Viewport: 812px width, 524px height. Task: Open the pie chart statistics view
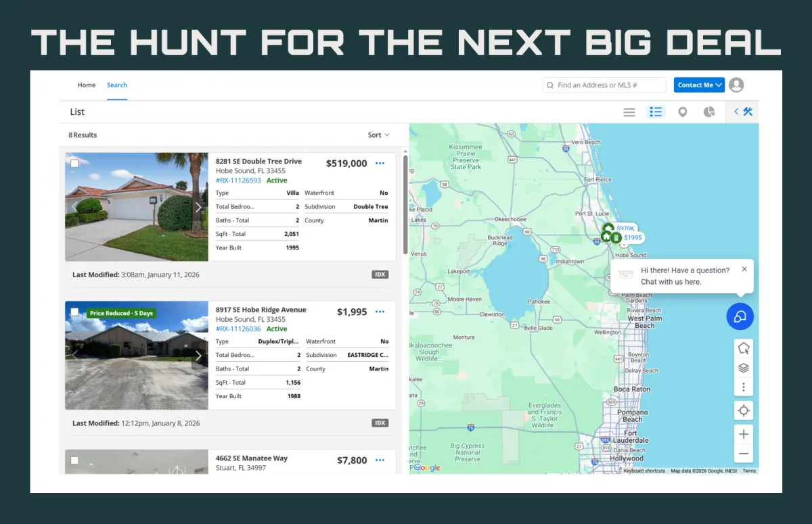[x=709, y=112]
